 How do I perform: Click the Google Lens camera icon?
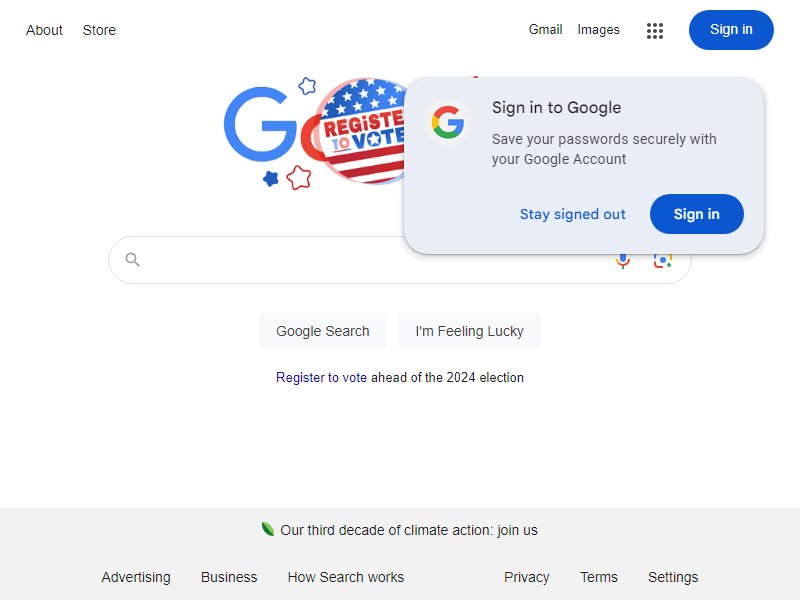(x=662, y=261)
